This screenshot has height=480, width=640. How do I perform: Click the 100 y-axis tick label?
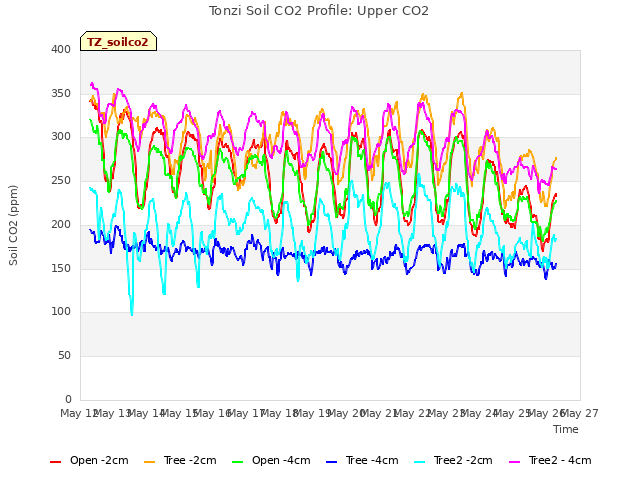[x=61, y=312]
